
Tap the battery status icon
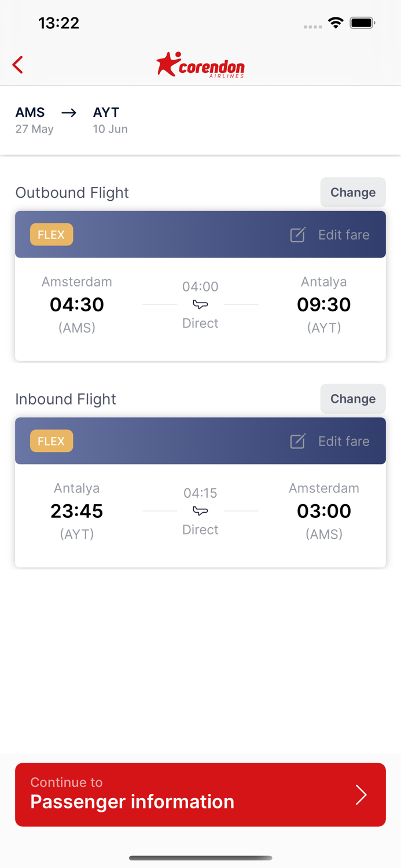tap(362, 23)
